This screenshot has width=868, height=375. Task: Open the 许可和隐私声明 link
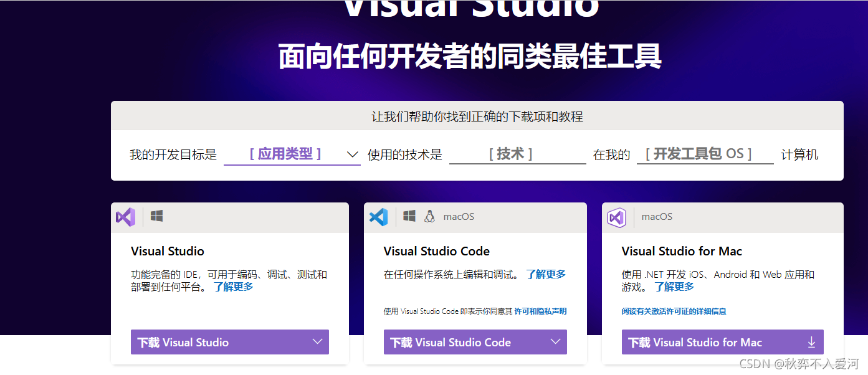click(540, 311)
